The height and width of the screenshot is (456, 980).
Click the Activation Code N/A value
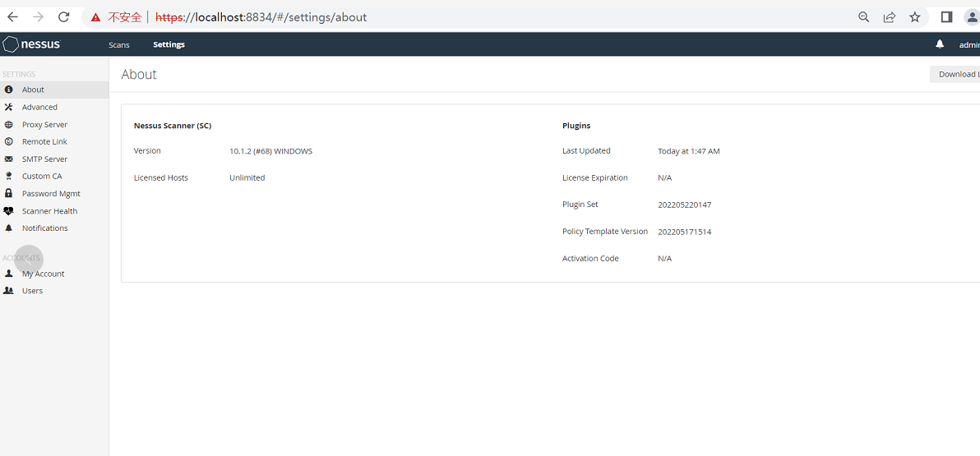[x=664, y=259]
